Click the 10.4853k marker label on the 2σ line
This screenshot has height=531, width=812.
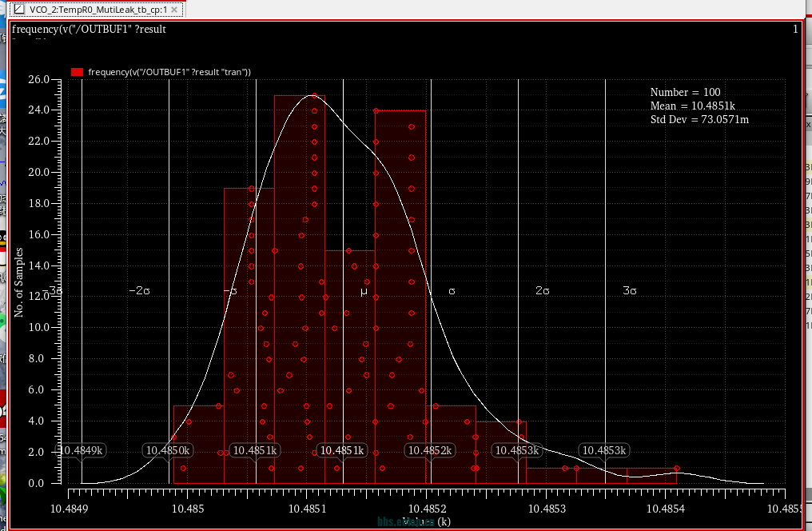click(517, 451)
